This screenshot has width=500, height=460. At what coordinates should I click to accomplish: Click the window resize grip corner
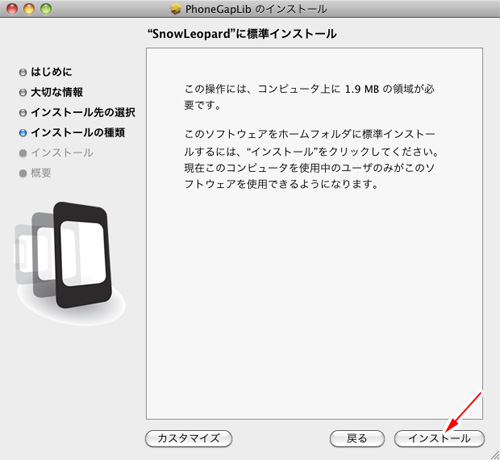click(x=495, y=455)
